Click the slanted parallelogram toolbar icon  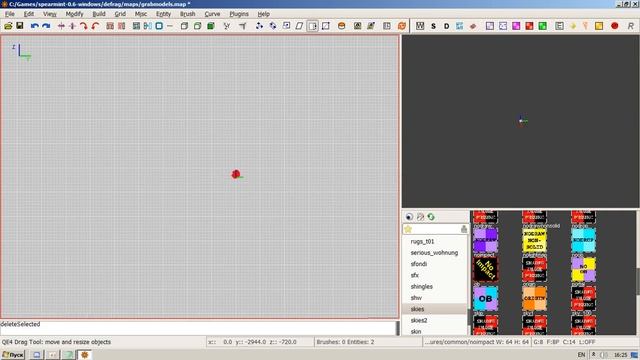tap(299, 26)
